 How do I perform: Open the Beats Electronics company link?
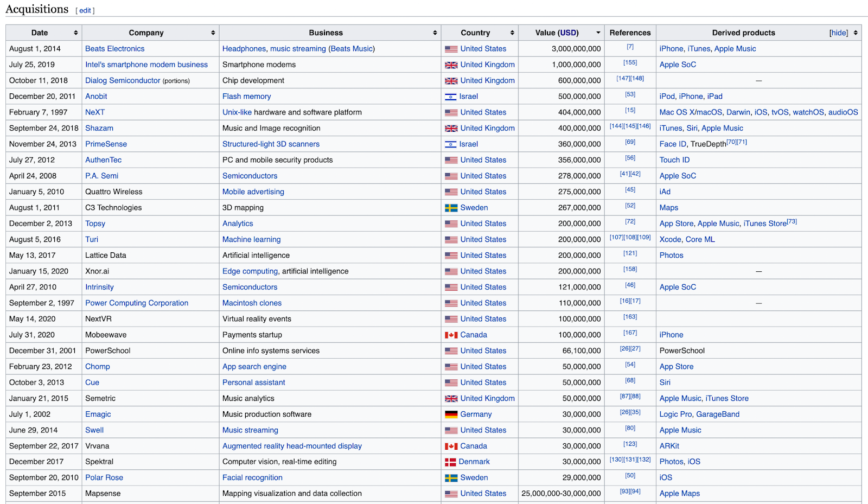click(115, 49)
